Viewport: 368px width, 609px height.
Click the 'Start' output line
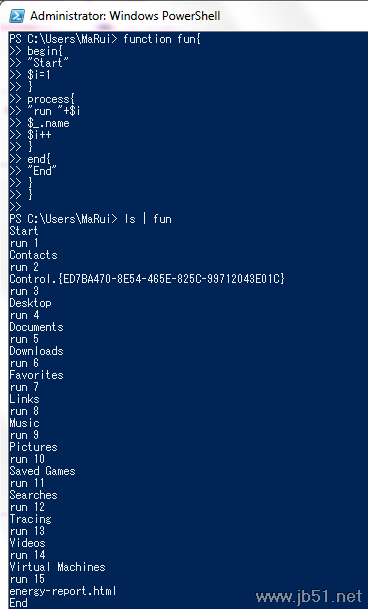click(x=24, y=231)
